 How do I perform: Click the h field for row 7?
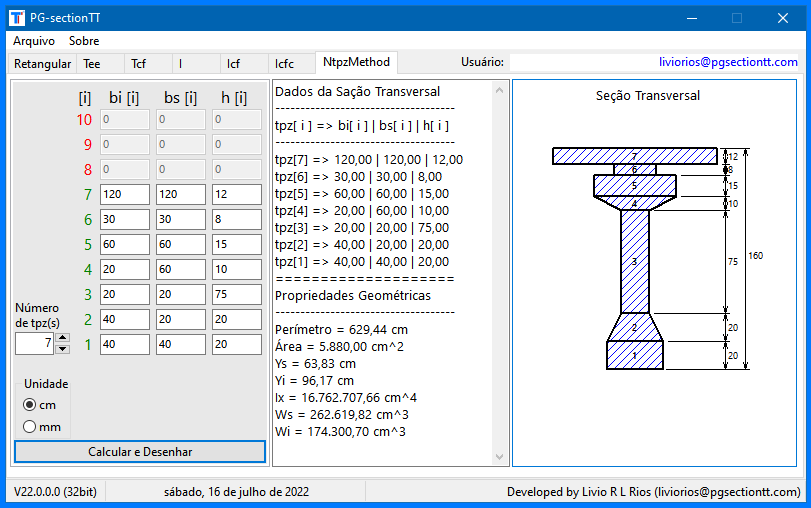236,195
